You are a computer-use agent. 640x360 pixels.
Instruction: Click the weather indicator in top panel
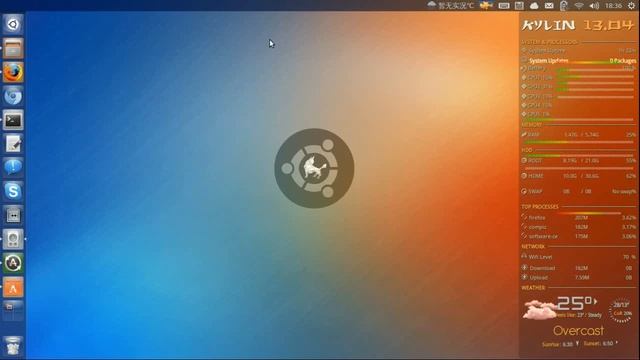click(x=451, y=5)
